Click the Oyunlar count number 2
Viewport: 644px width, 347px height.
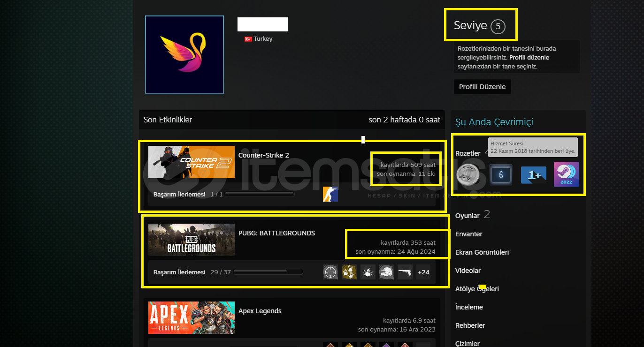pos(487,215)
